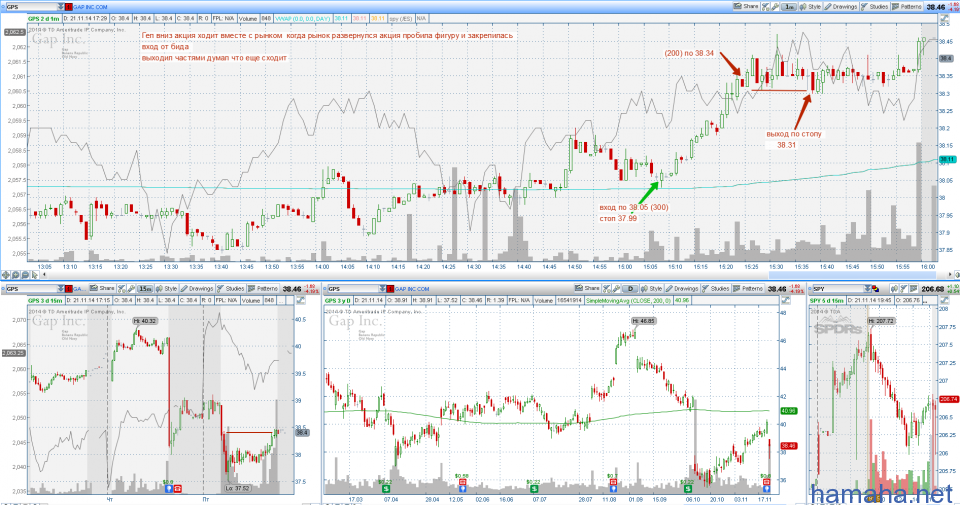Open Style menu in top 1m chart

810,6
